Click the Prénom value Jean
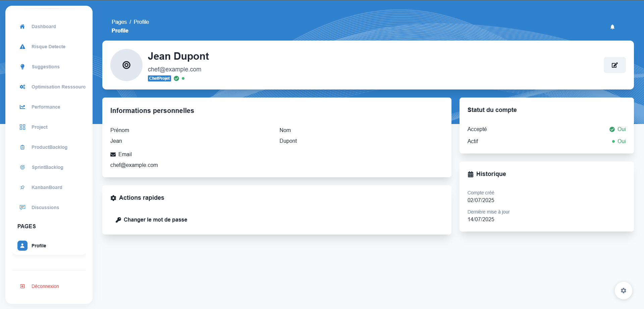 point(116,141)
